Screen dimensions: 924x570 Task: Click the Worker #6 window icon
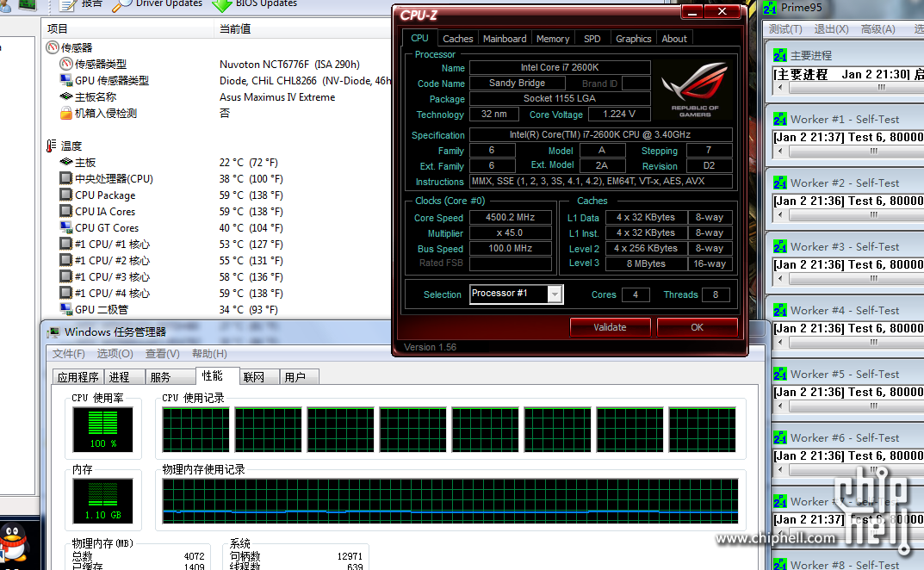pyautogui.click(x=780, y=437)
